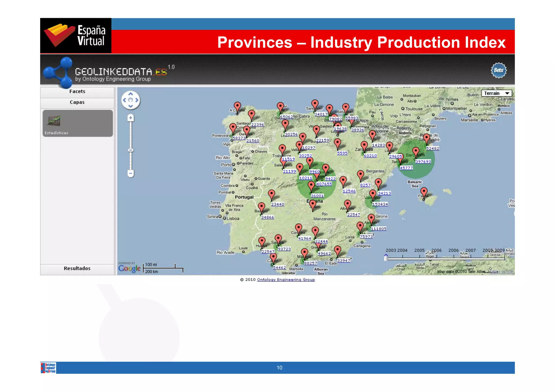Click the pan up arrow on map control
This screenshot has width=555, height=392.
coord(131,94)
